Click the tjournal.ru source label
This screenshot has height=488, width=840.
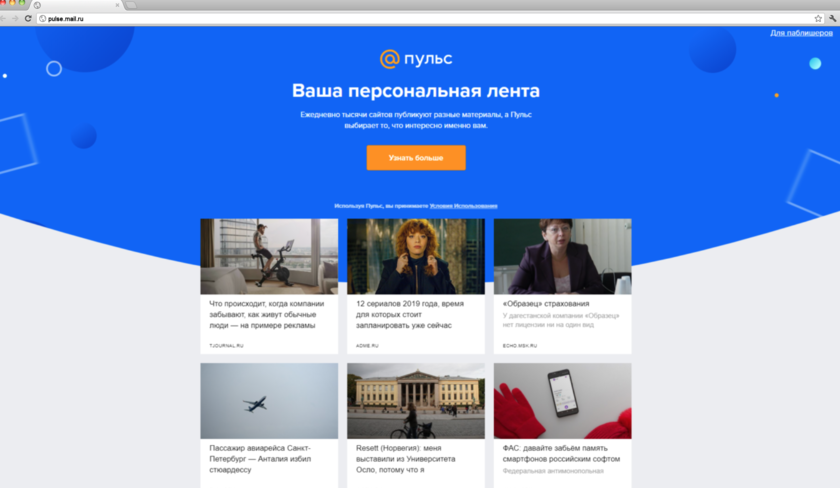coord(226,345)
